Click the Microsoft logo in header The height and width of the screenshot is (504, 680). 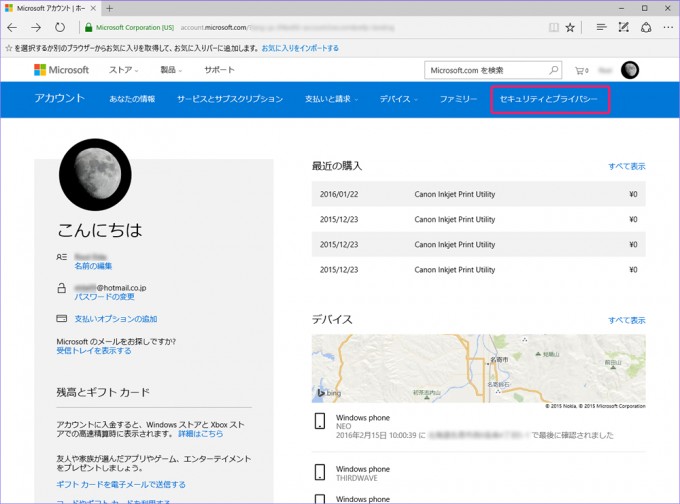[x=62, y=70]
